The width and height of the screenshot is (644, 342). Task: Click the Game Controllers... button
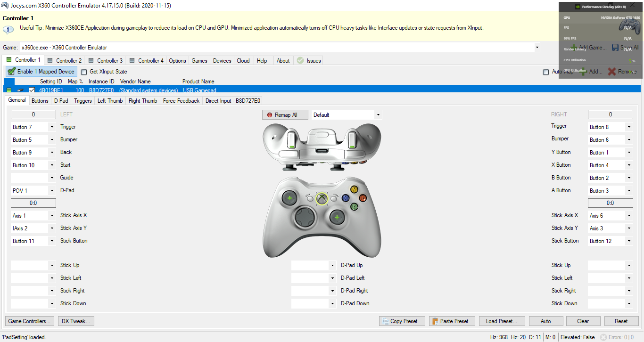pyautogui.click(x=30, y=321)
